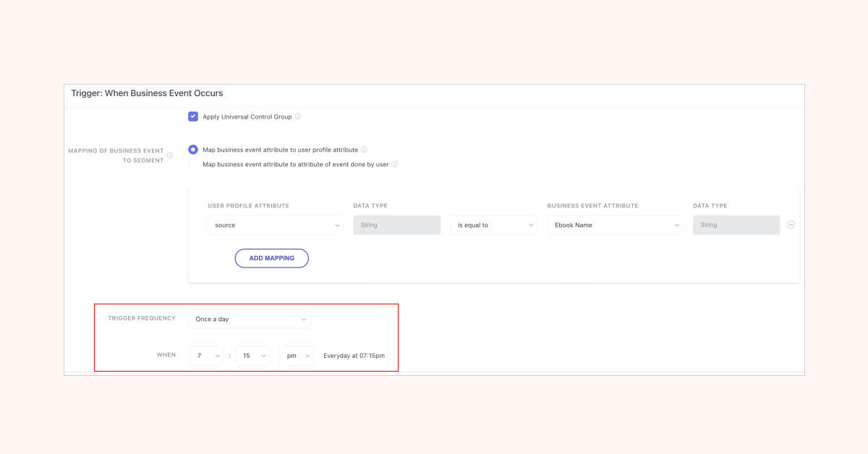Click info icon beside Apply Universal Control Group
Screen dimensions: 868x454
(298, 116)
